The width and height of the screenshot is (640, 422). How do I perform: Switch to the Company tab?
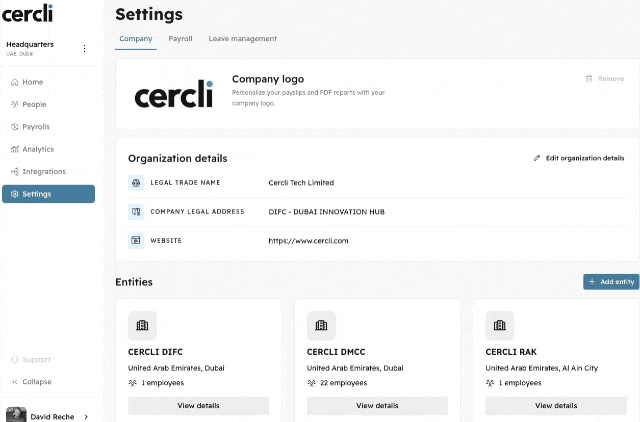coord(136,39)
